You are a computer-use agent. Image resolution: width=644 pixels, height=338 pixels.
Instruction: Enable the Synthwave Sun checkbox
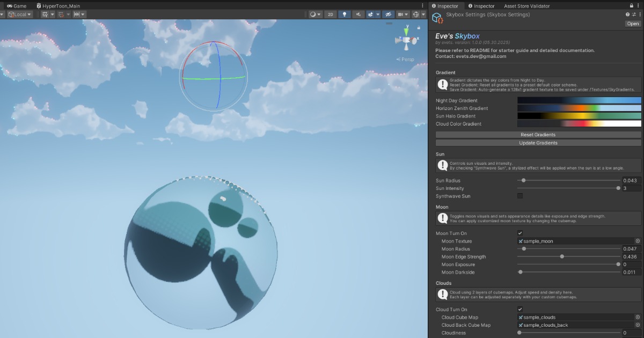519,196
